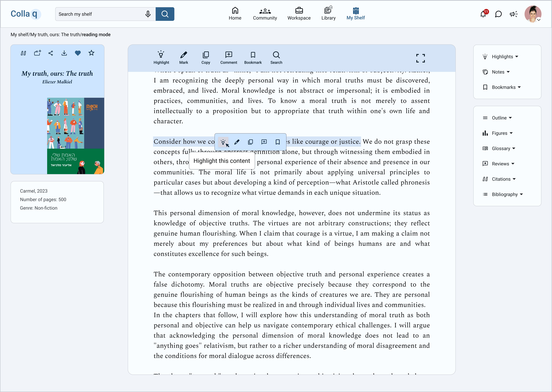Image resolution: width=552 pixels, height=392 pixels.
Task: Open the user profile avatar menu
Action: [533, 14]
